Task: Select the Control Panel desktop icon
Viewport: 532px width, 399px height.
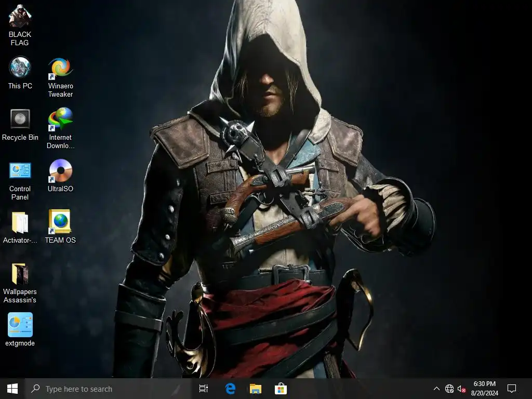Action: (20, 181)
